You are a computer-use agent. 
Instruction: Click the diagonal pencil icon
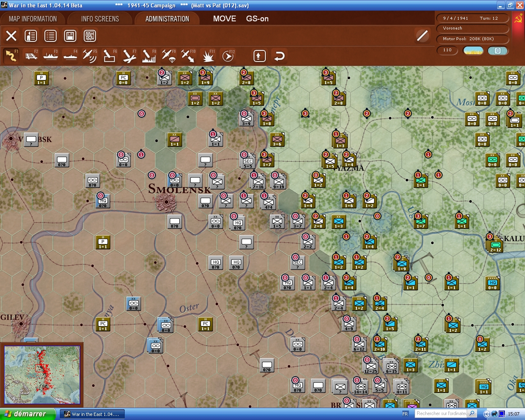click(422, 36)
